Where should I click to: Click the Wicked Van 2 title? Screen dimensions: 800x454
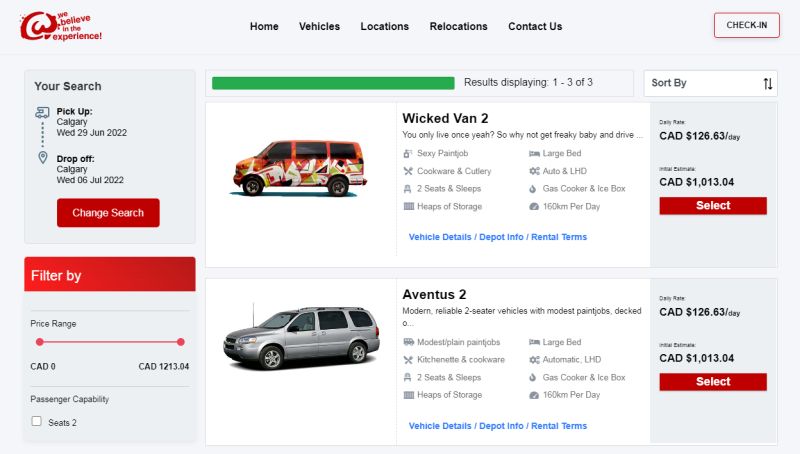(x=445, y=118)
